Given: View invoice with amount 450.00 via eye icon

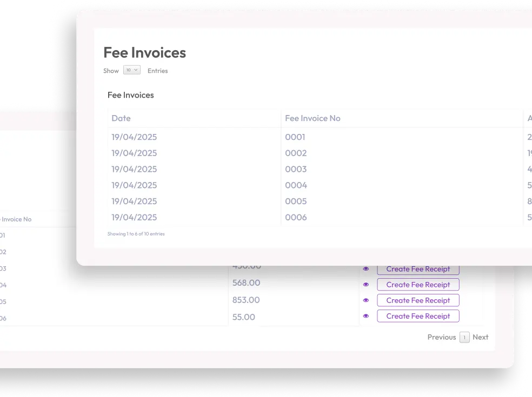Looking at the screenshot, I should pyautogui.click(x=365, y=268).
